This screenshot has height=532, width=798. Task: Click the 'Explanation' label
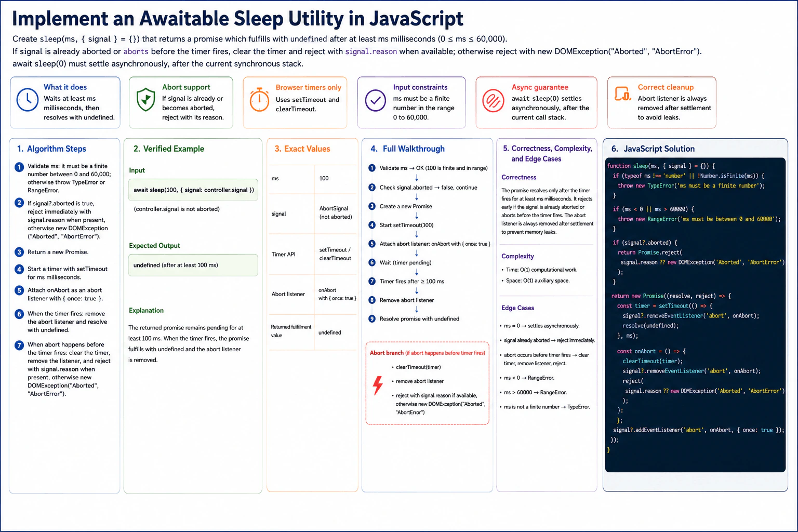point(146,310)
